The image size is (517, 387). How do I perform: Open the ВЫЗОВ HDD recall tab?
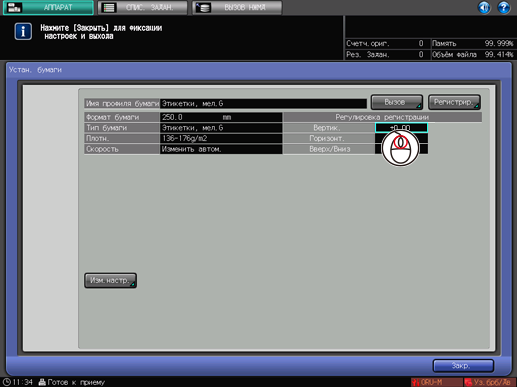237,7
